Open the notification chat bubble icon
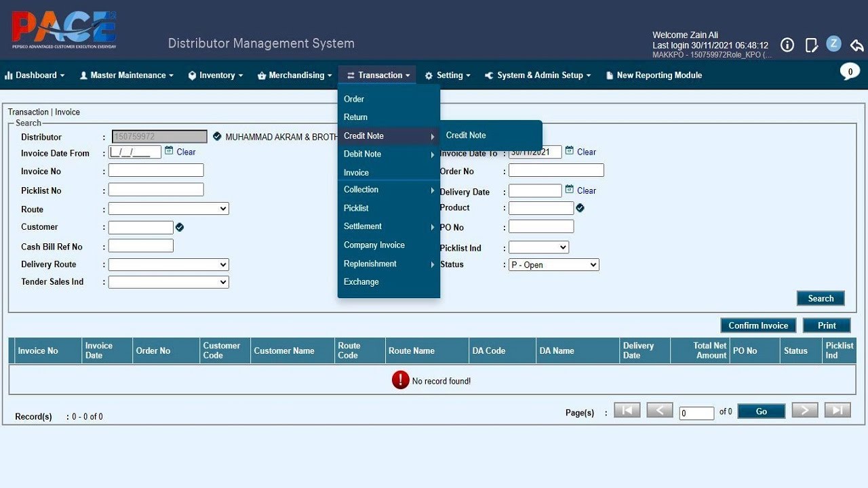Screen dimensions: 868x488 click(850, 72)
